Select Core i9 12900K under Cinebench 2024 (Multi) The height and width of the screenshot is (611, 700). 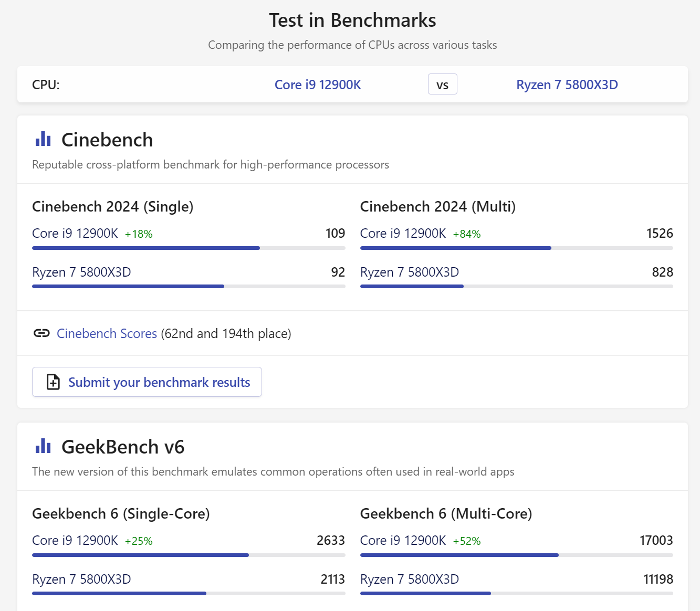coord(403,233)
